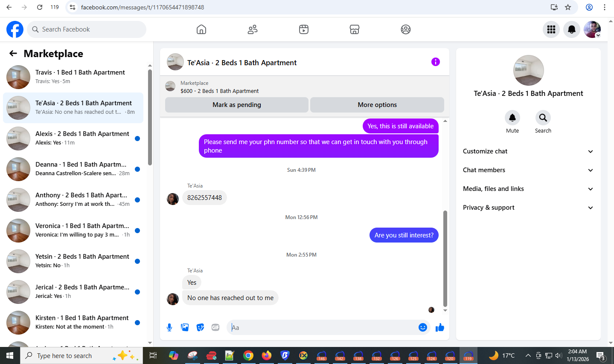This screenshot has height=364, width=614.
Task: Bookmark this page with star icon
Action: pos(568,7)
